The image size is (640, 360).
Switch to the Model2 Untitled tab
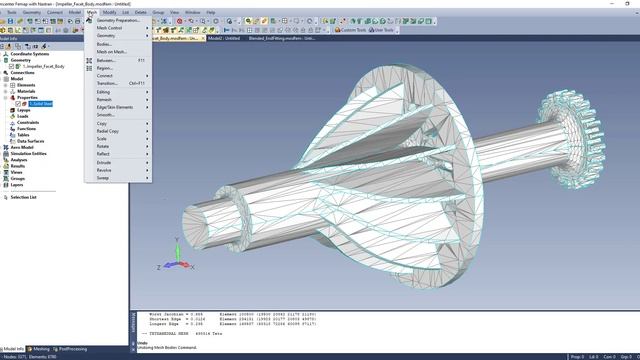pos(224,38)
